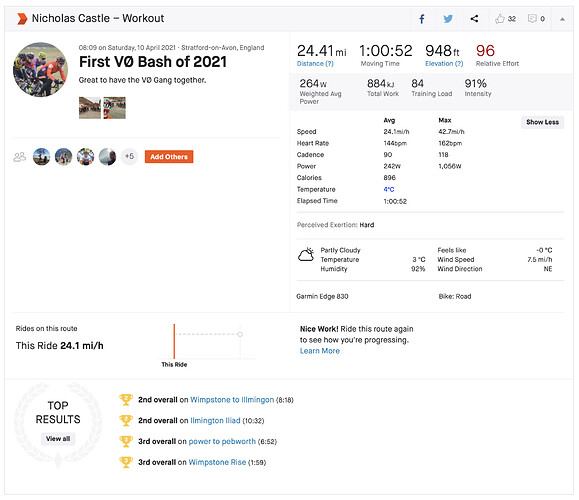View all top results
579x500 pixels.
pyautogui.click(x=58, y=439)
